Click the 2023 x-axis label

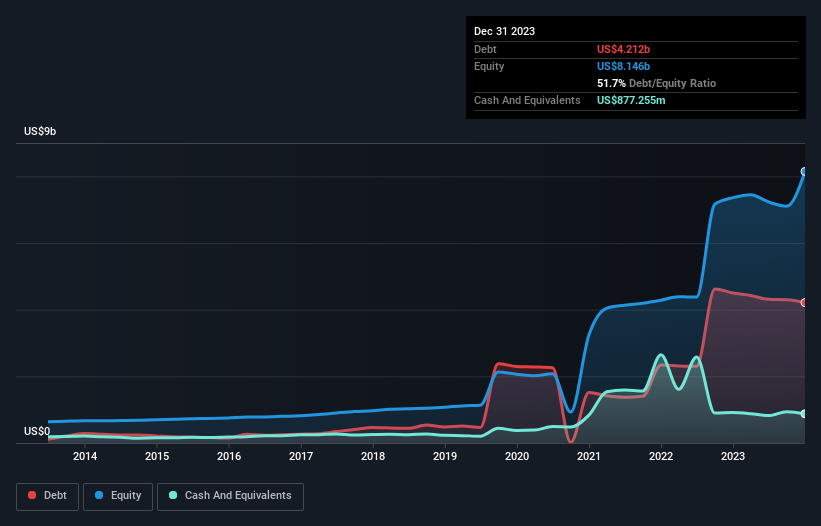click(733, 456)
